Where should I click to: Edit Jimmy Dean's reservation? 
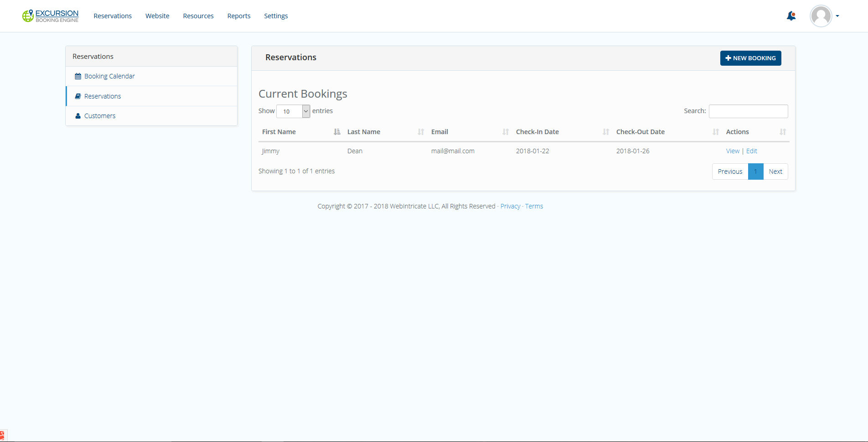coord(751,151)
